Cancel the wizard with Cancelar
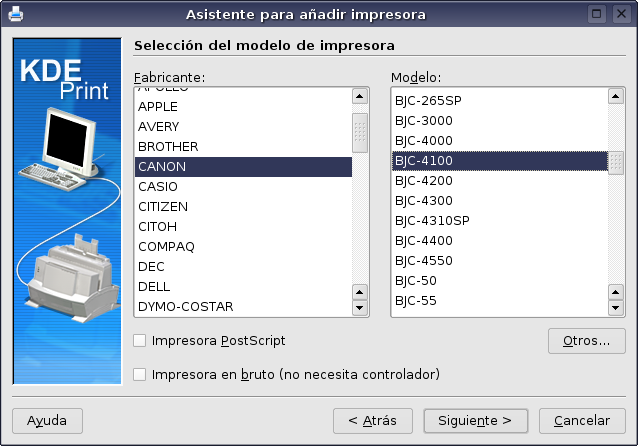The image size is (638, 446). click(582, 420)
